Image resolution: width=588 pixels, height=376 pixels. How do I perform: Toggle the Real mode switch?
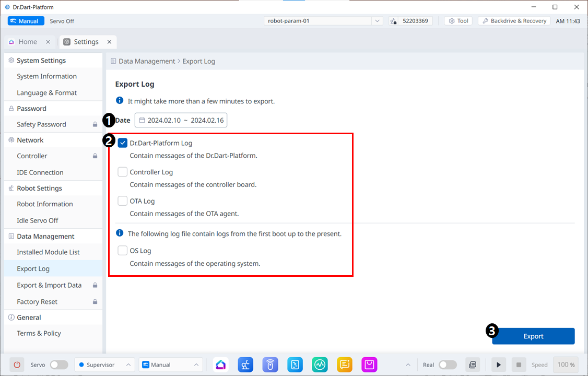tap(448, 365)
